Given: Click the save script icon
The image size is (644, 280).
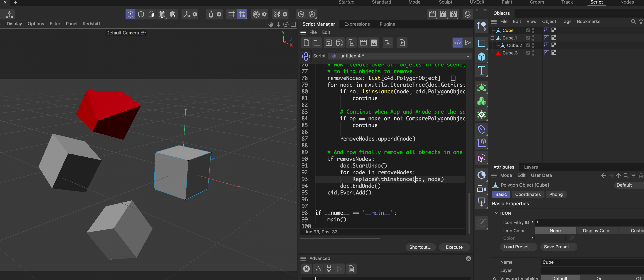Looking at the screenshot, I should coord(329,43).
